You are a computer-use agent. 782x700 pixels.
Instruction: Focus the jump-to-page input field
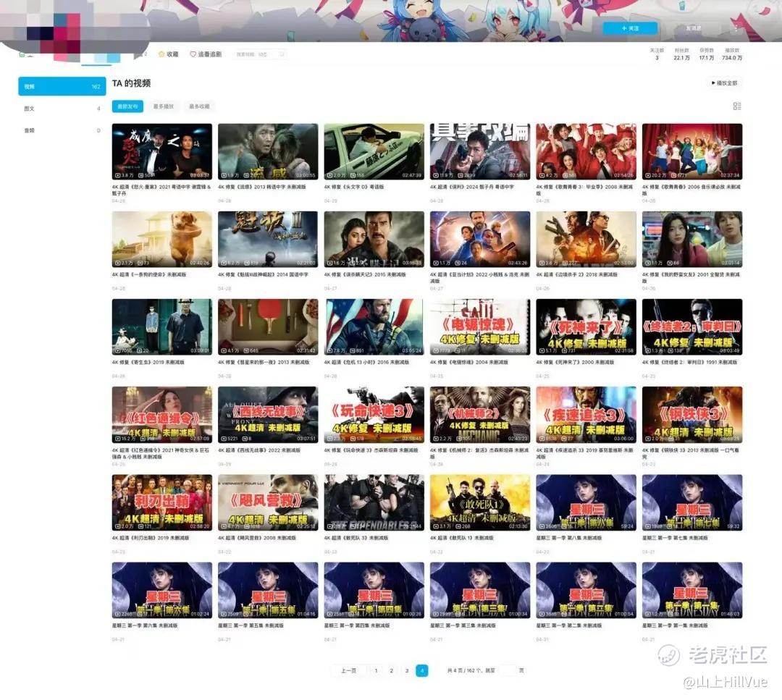point(507,670)
